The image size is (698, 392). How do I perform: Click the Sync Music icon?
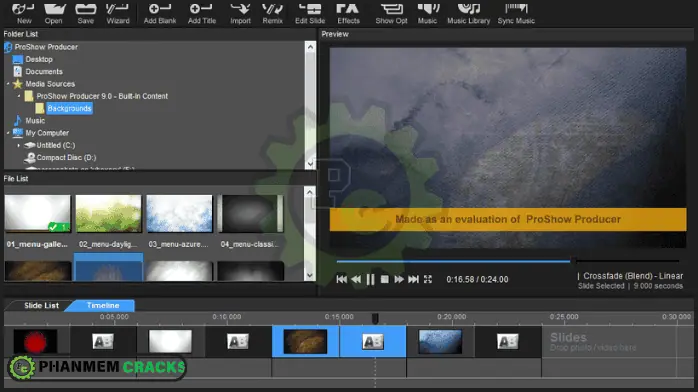point(516,12)
